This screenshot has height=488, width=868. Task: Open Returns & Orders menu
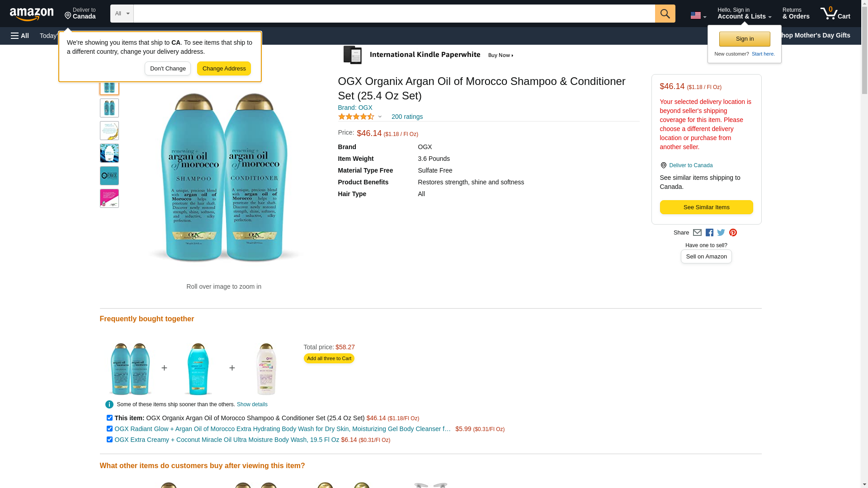[x=796, y=14]
